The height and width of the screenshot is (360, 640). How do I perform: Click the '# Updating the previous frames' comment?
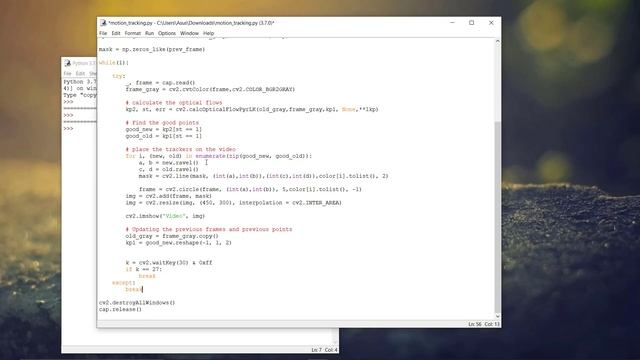(209, 229)
